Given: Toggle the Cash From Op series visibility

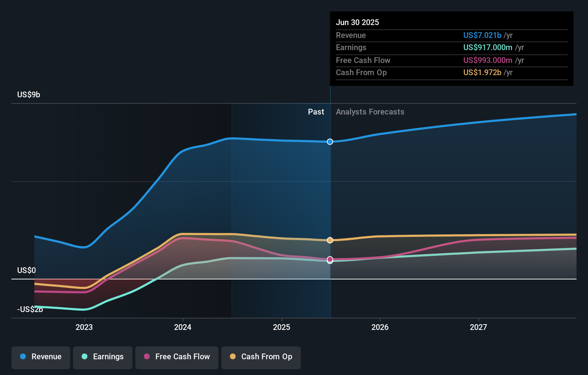Looking at the screenshot, I should point(261,357).
